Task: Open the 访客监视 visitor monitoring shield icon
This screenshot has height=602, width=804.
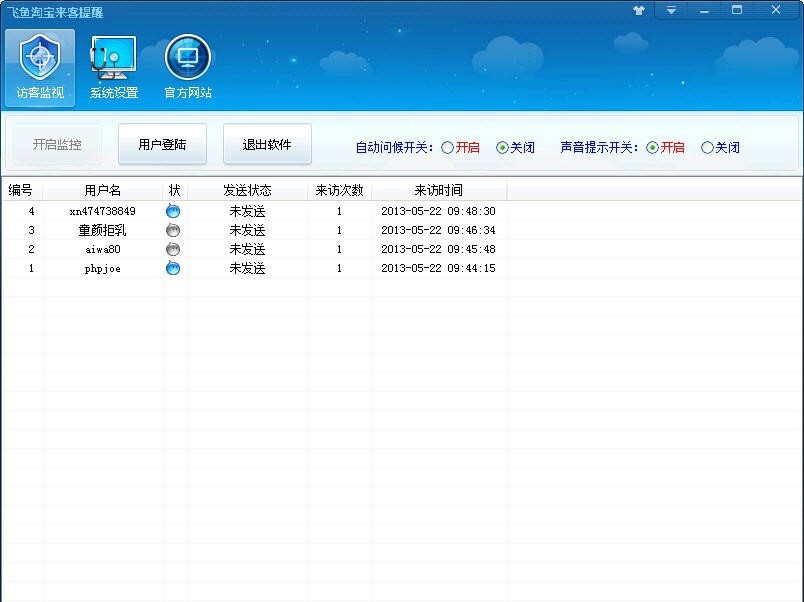Action: point(39,65)
